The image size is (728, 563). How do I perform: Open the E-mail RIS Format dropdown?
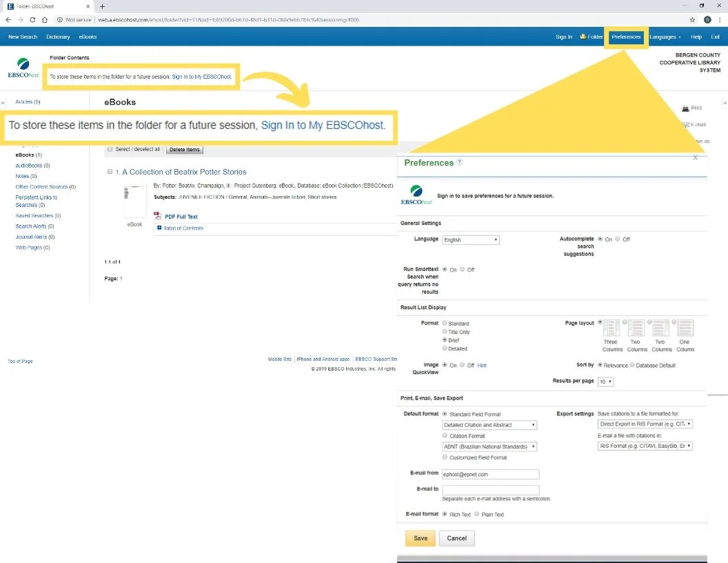(x=645, y=446)
